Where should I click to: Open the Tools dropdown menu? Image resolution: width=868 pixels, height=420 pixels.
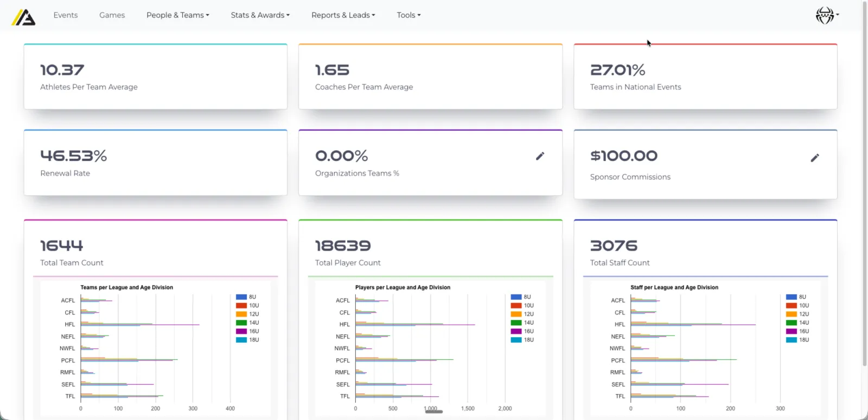tap(409, 15)
